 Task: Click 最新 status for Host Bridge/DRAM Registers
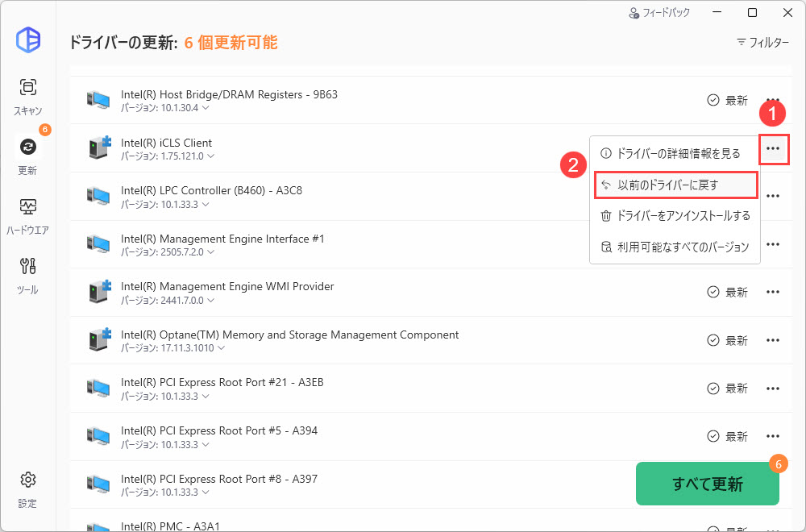pyautogui.click(x=727, y=100)
